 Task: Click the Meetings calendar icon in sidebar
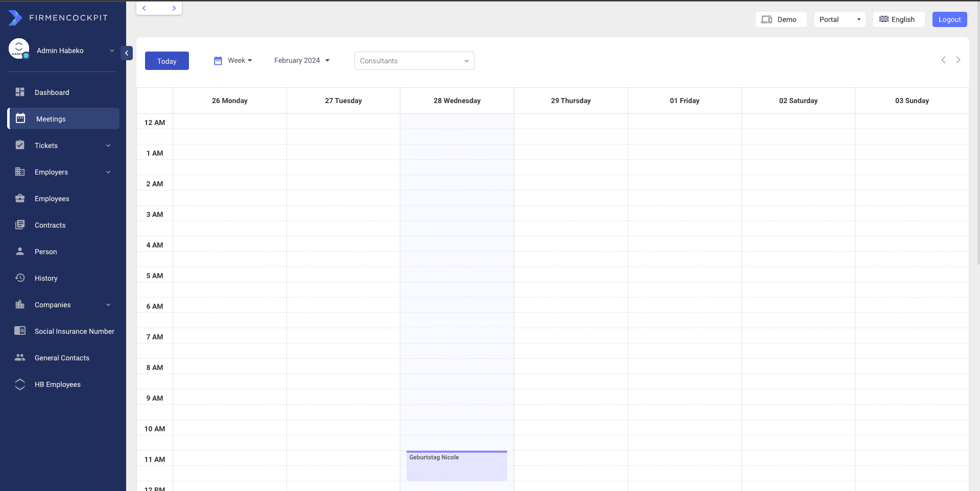click(20, 118)
